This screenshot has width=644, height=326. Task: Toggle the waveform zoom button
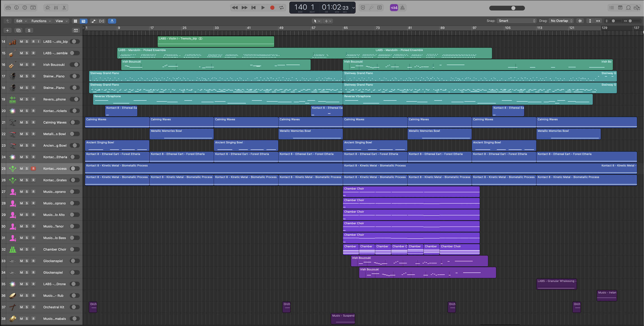click(x=580, y=21)
